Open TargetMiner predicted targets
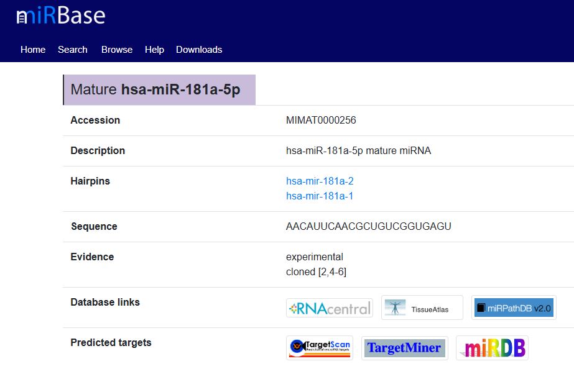The image size is (574, 392). [x=404, y=348]
